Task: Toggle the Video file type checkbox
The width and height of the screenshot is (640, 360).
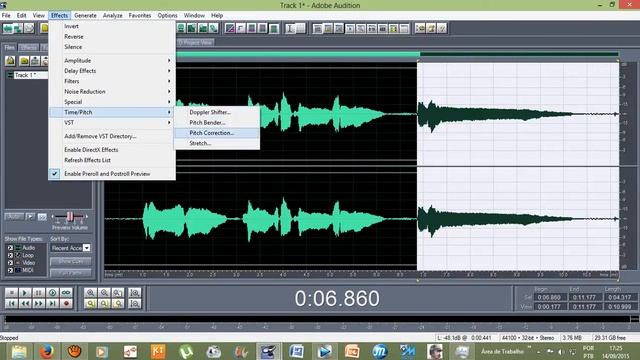Action: pyautogui.click(x=10, y=263)
